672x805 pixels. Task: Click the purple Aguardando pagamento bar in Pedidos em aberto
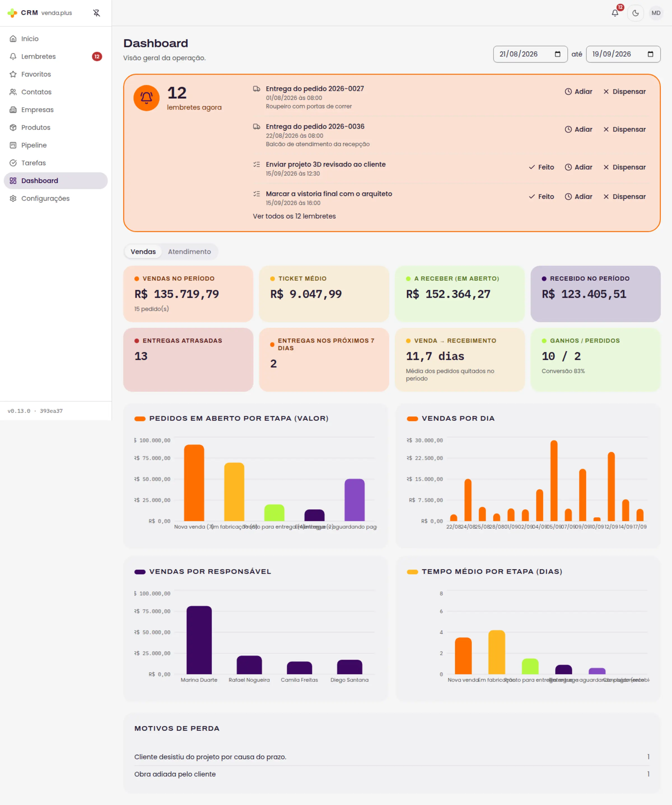[354, 500]
